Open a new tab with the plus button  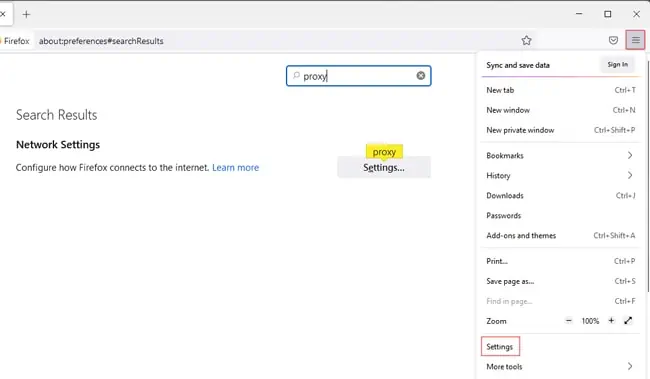point(27,15)
